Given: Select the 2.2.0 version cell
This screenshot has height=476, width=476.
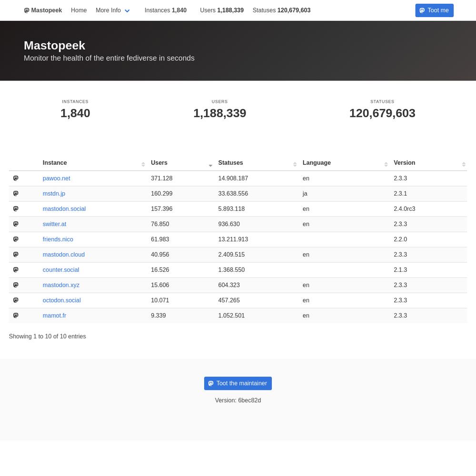Looking at the screenshot, I should 428,239.
